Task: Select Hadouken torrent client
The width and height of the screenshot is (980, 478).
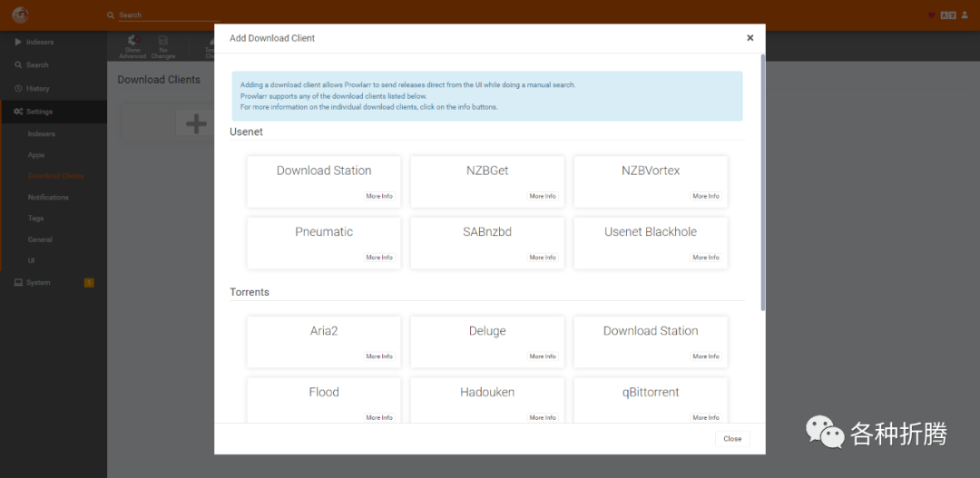Action: (487, 400)
